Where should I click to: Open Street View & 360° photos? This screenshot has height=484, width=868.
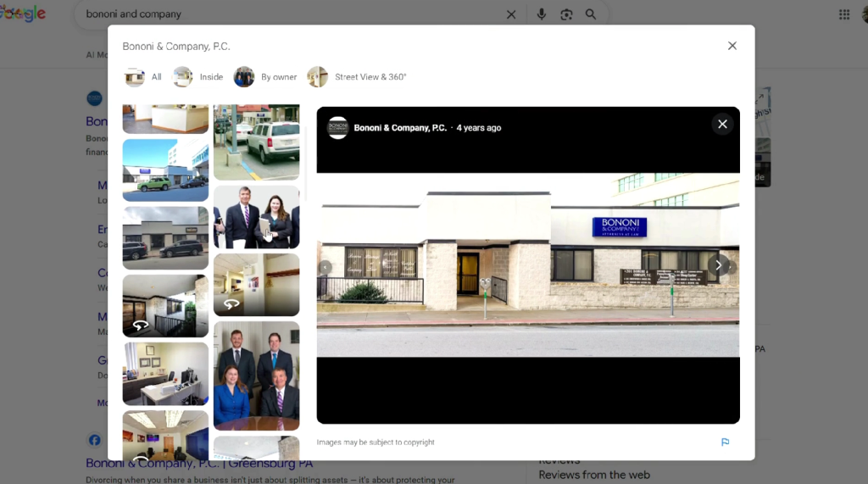pyautogui.click(x=357, y=77)
